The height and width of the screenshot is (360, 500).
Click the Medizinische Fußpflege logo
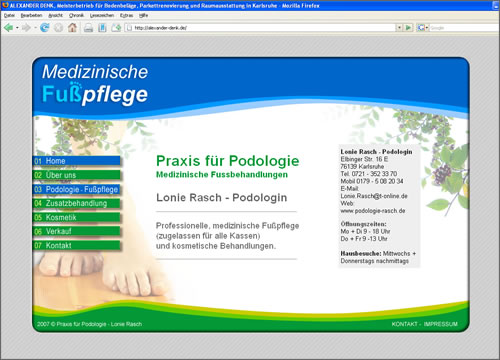coord(95,84)
